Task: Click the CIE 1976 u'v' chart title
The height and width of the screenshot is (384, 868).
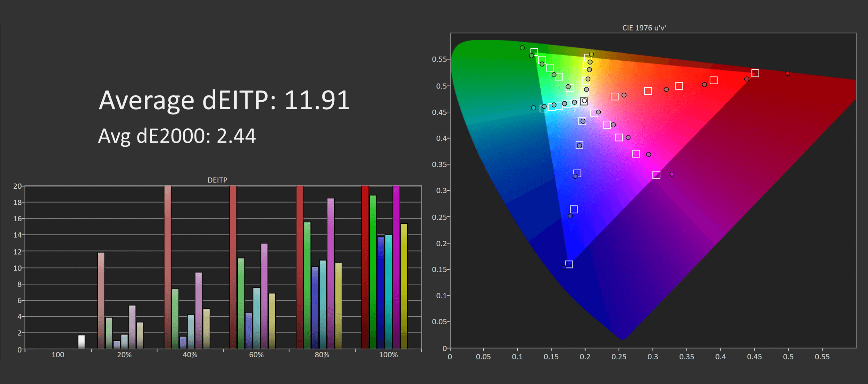Action: pyautogui.click(x=644, y=28)
